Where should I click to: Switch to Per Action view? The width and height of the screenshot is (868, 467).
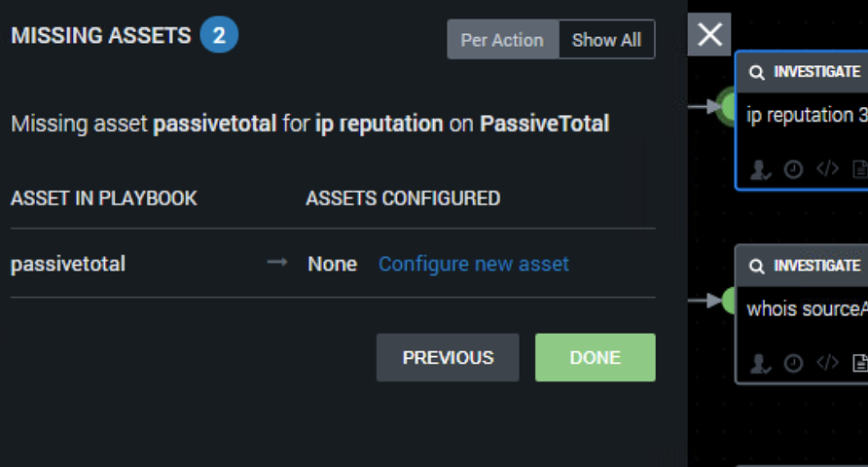click(x=503, y=40)
